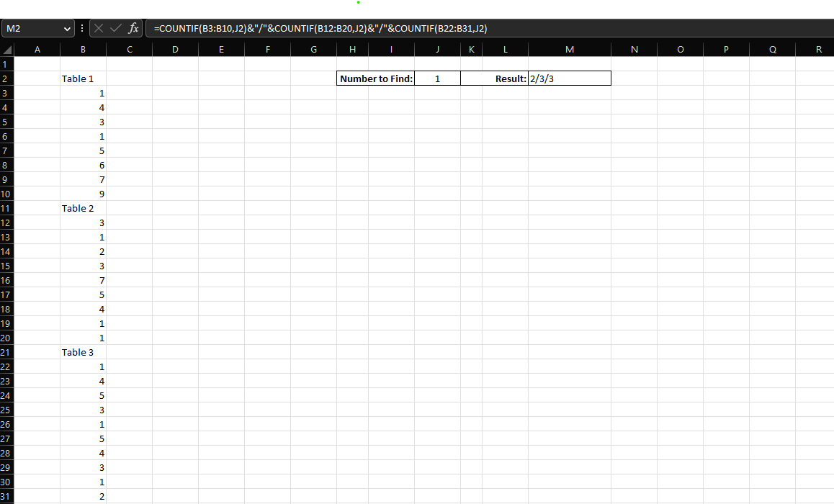Click the Enter checkmark icon in formula bar
Viewport: 834px width, 504px height.
pyautogui.click(x=115, y=28)
